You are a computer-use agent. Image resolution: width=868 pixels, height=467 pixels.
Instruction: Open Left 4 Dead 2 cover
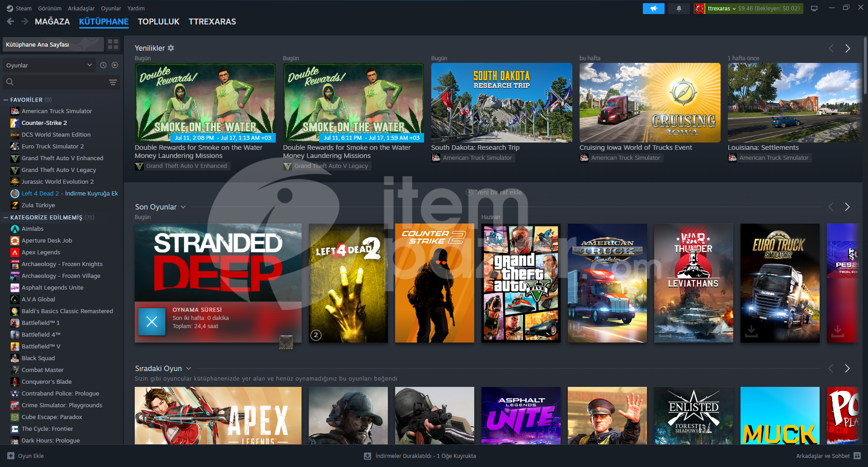348,283
